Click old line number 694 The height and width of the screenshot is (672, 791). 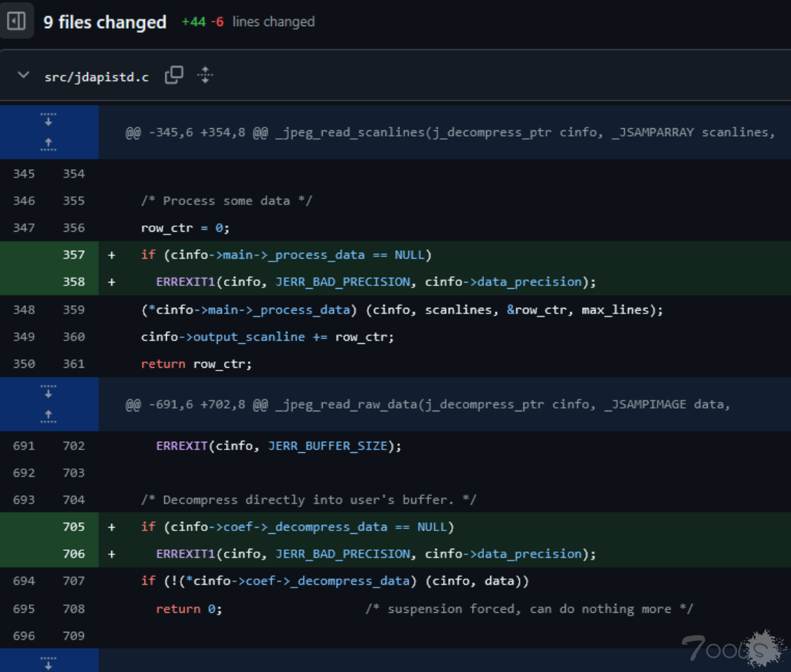tap(24, 581)
